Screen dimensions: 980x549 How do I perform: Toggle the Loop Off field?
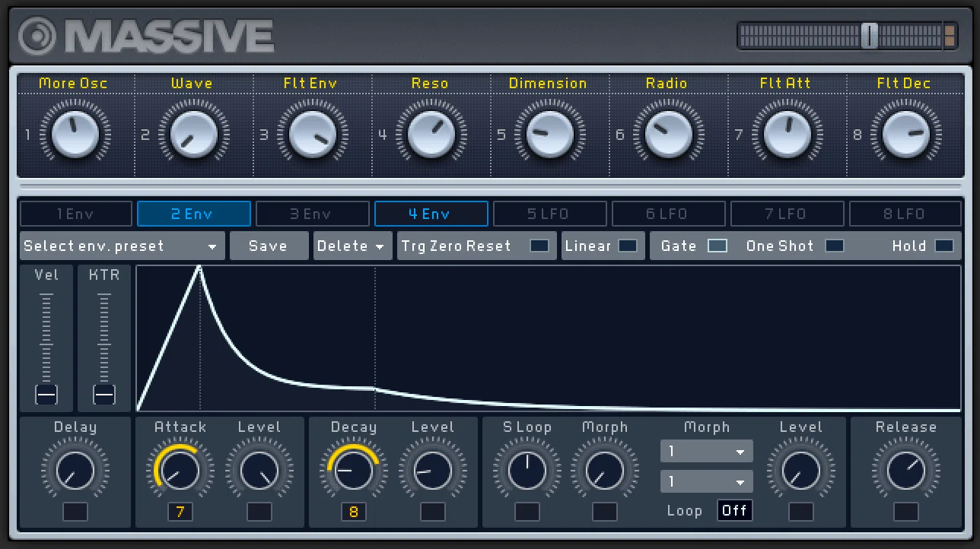click(x=735, y=510)
